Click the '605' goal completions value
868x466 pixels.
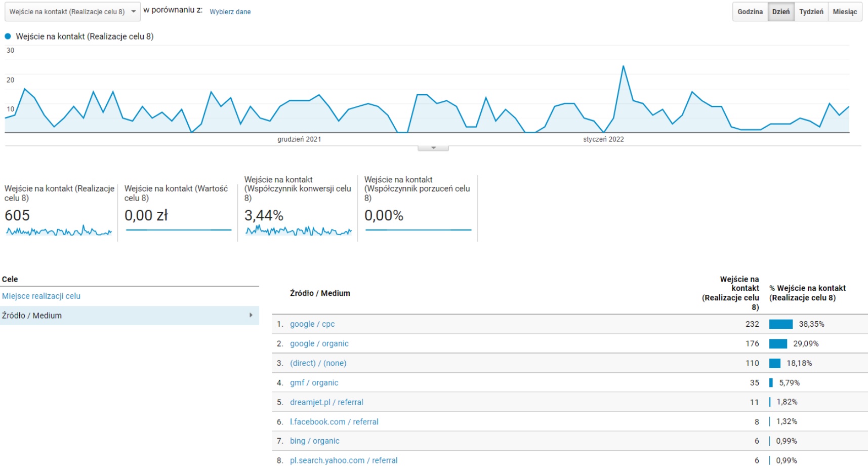tap(17, 216)
